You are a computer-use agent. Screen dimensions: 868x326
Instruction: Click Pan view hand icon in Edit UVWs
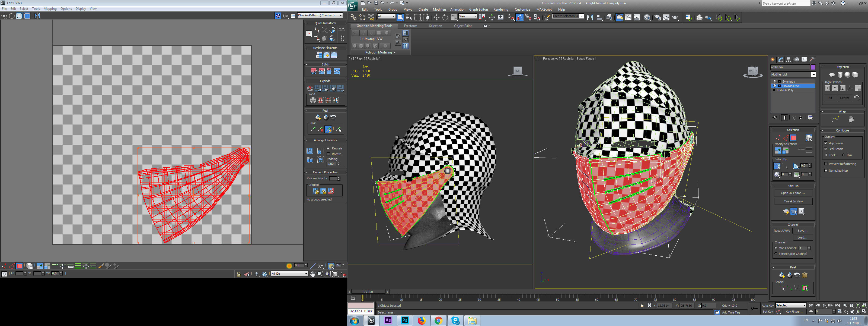[x=313, y=274]
